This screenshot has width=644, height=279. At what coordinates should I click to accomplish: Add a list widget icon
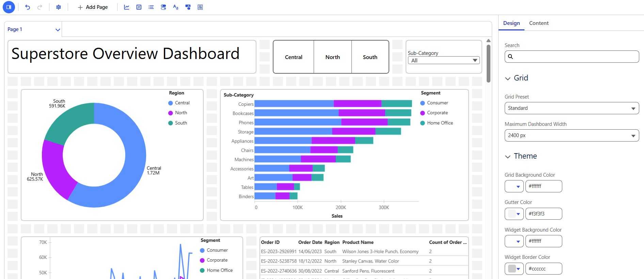click(151, 7)
